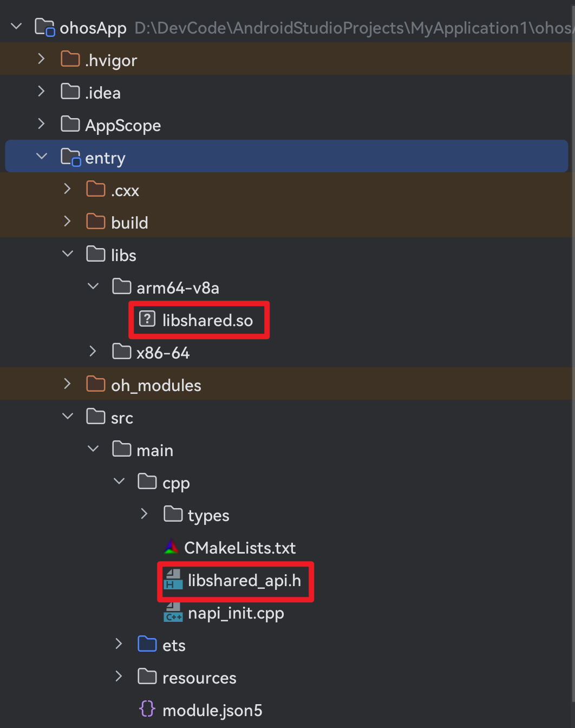Click the .idea folder icon

(x=70, y=91)
